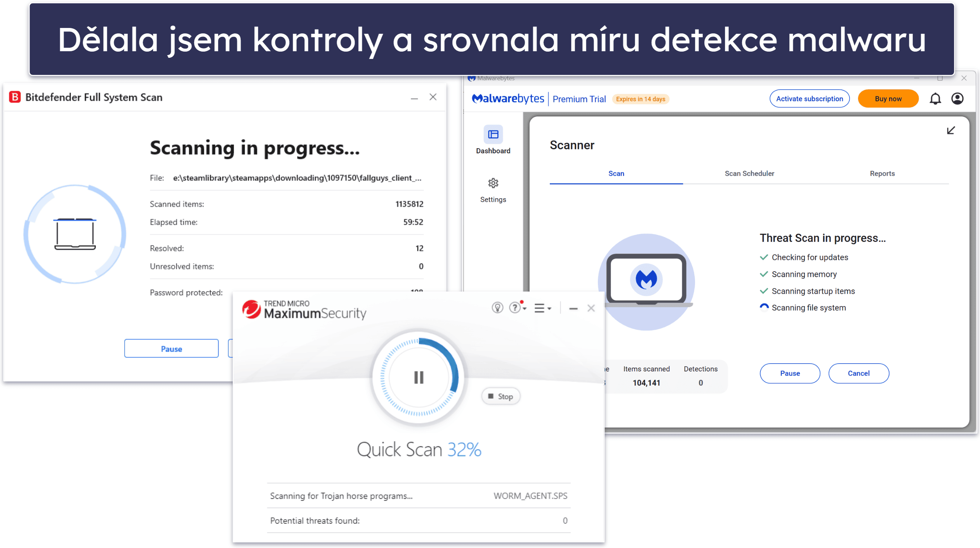
Task: Click the Malwarebytes logo in header
Action: click(507, 99)
